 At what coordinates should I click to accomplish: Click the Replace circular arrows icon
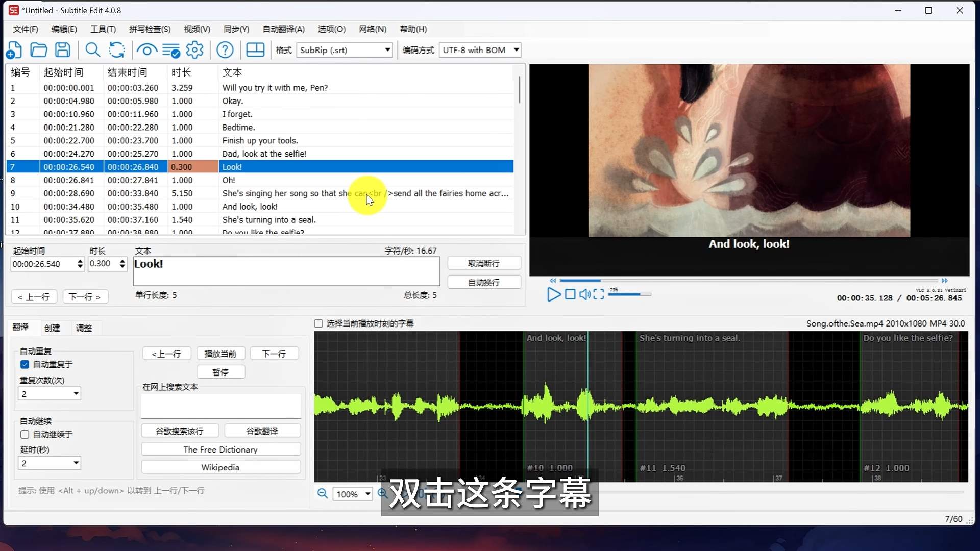117,50
